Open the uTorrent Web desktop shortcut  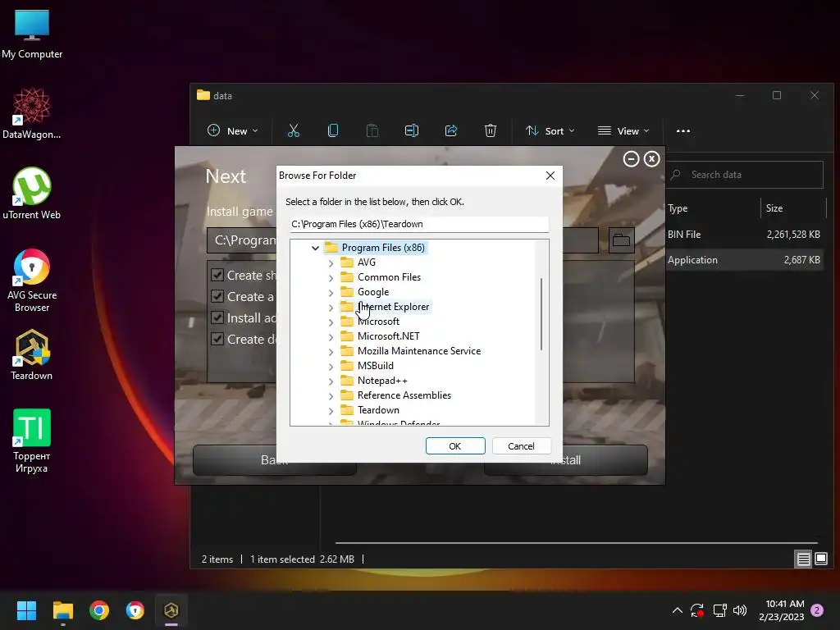coord(32,194)
